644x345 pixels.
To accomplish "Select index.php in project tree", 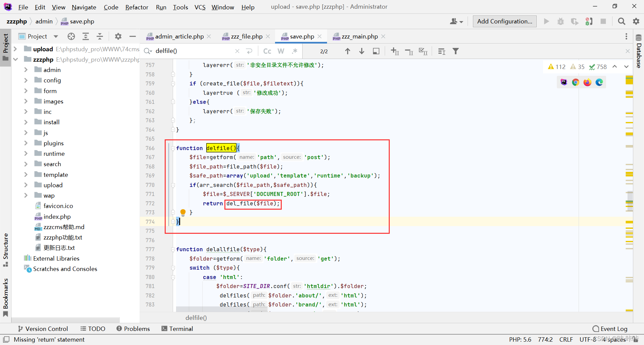I will pos(57,216).
